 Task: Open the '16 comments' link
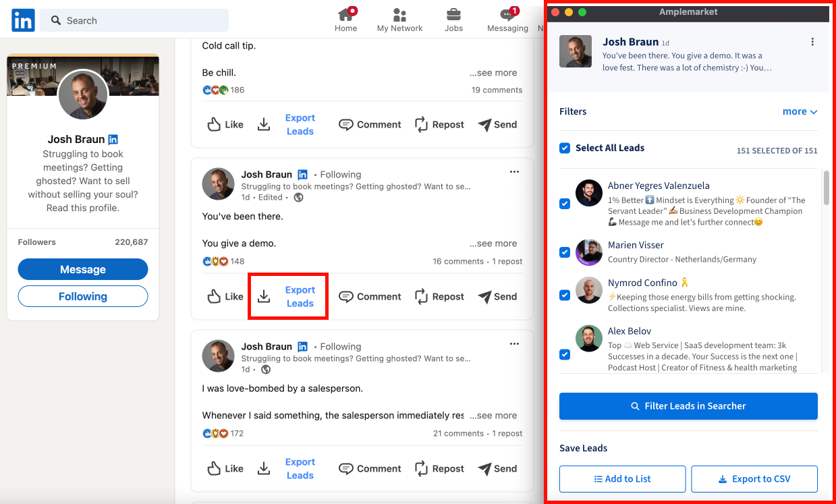point(458,261)
